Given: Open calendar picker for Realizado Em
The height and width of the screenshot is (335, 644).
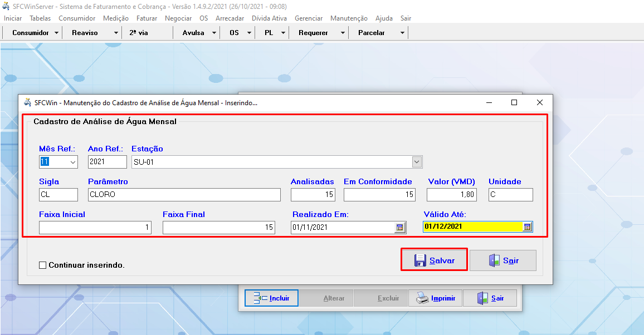Looking at the screenshot, I should tap(399, 228).
